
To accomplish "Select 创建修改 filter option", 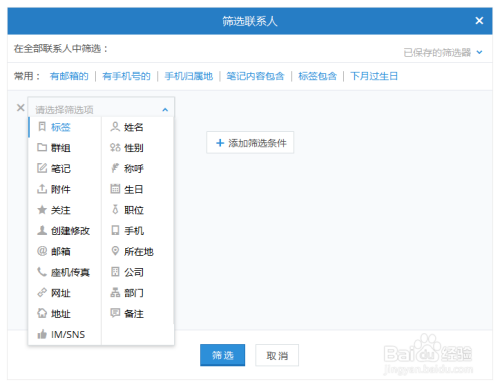I will click(65, 231).
